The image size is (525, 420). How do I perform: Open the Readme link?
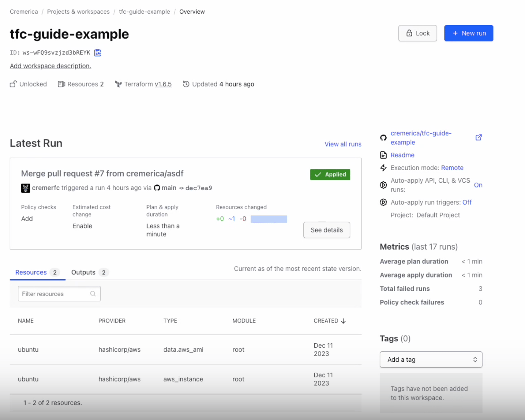[x=403, y=155]
